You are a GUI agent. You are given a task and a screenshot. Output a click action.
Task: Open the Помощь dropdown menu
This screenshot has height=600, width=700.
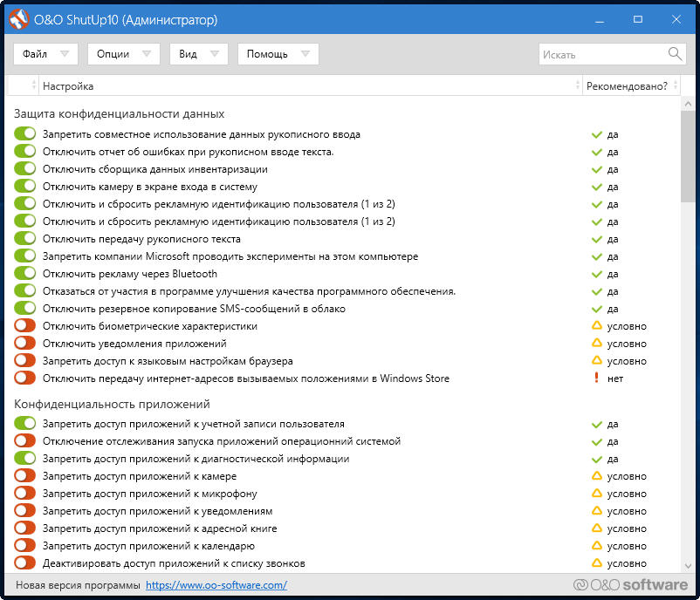click(278, 54)
